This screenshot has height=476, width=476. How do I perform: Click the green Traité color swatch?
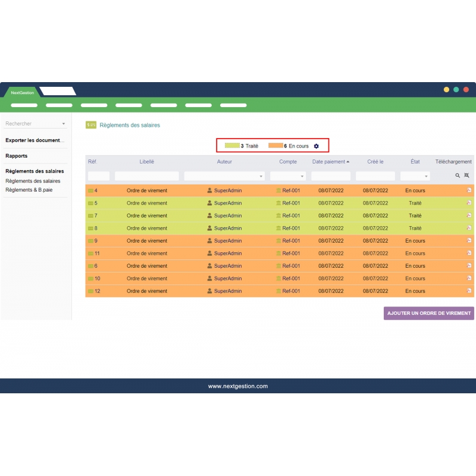pos(231,146)
